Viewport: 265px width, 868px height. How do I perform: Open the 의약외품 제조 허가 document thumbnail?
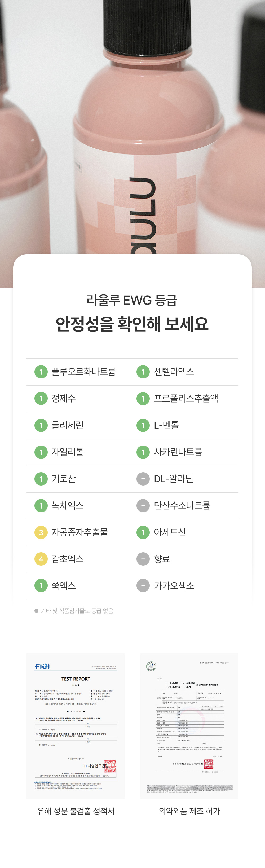[189, 726]
